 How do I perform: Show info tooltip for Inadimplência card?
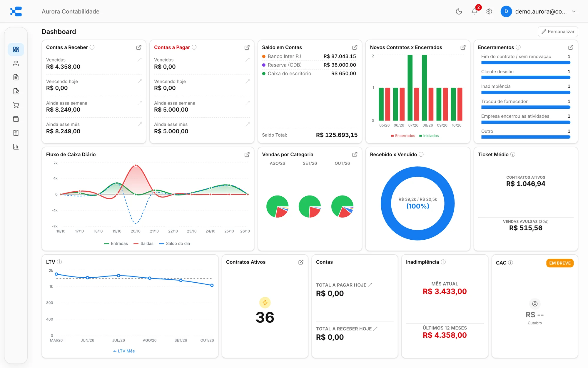(443, 262)
